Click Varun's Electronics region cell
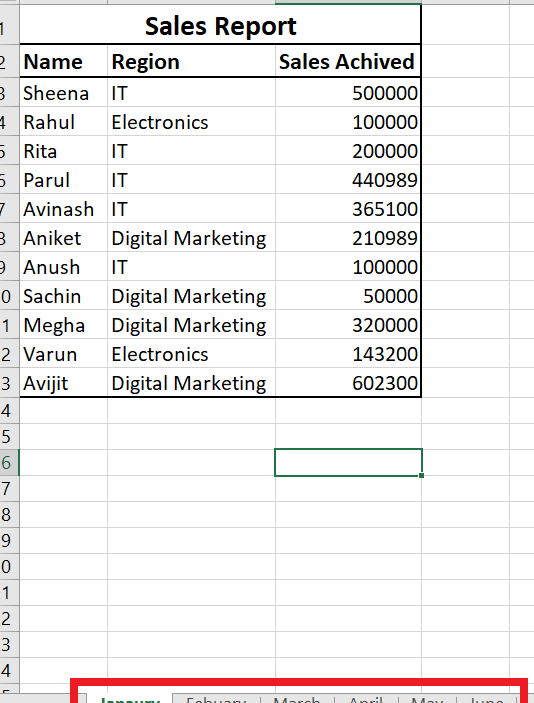Image resolution: width=534 pixels, height=703 pixels. tap(191, 354)
